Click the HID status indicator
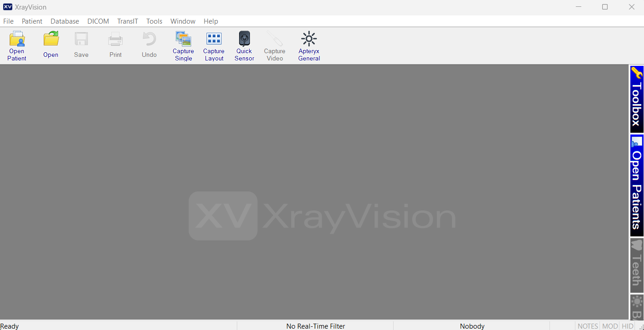This screenshot has height=330, width=644. pos(628,326)
